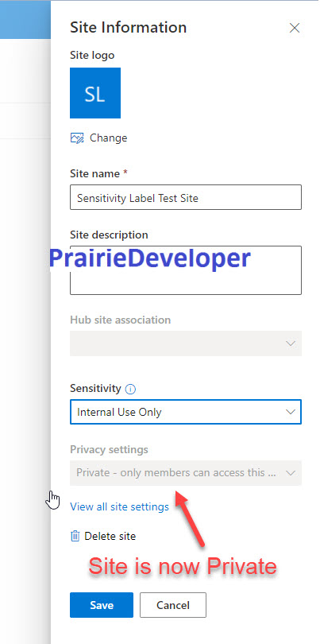Click the Site Information heading
The height and width of the screenshot is (644, 320).
[x=129, y=28]
